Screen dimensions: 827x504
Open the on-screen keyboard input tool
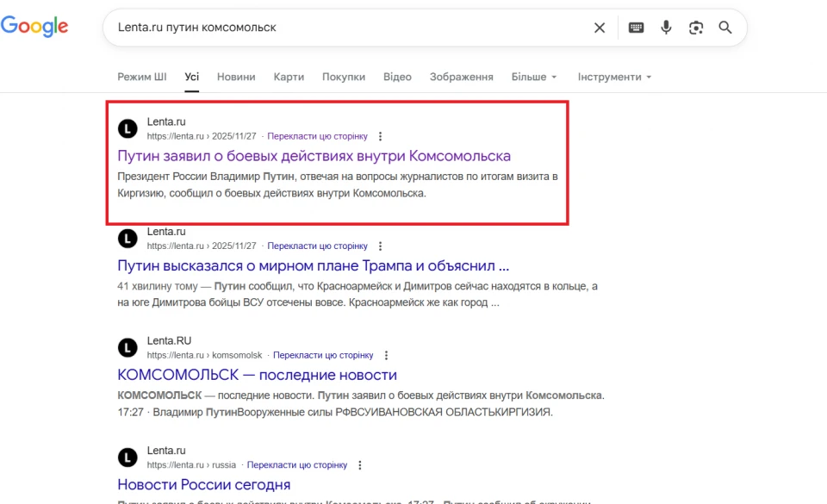tap(636, 28)
